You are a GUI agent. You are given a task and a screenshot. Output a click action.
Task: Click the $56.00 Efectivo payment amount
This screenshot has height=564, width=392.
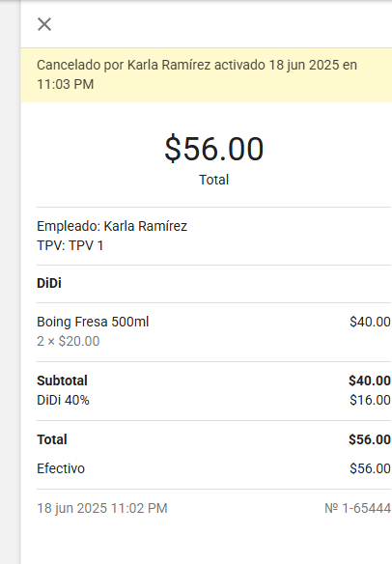370,468
